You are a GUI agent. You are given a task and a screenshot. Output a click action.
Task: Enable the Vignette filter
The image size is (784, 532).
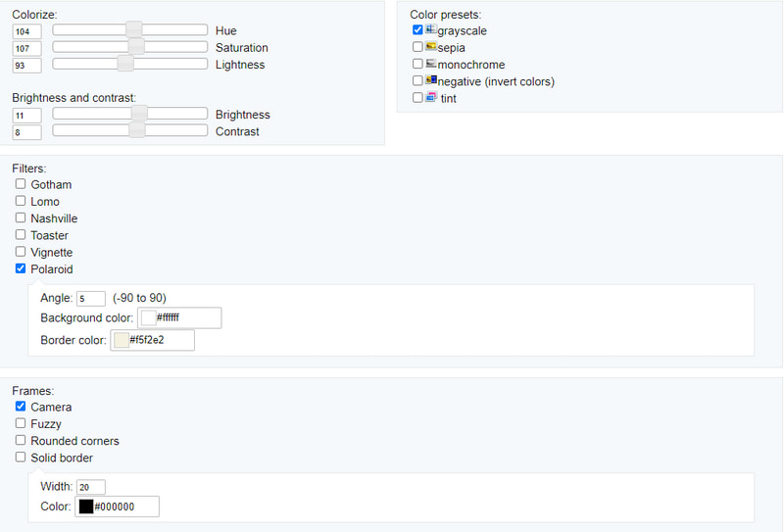point(21,252)
